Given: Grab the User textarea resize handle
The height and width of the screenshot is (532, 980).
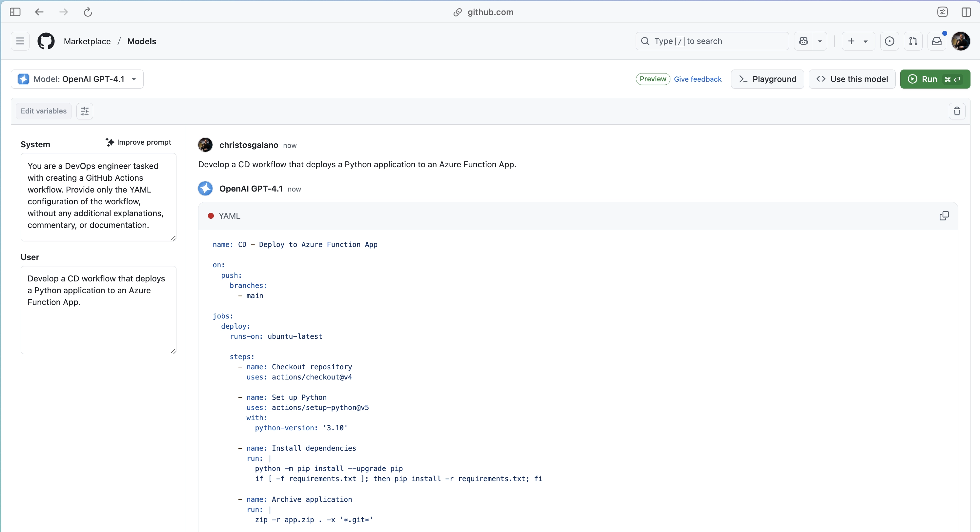Looking at the screenshot, I should click(173, 351).
